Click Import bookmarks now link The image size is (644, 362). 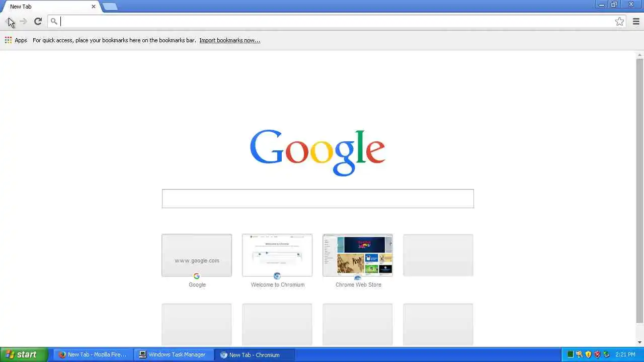[229, 40]
